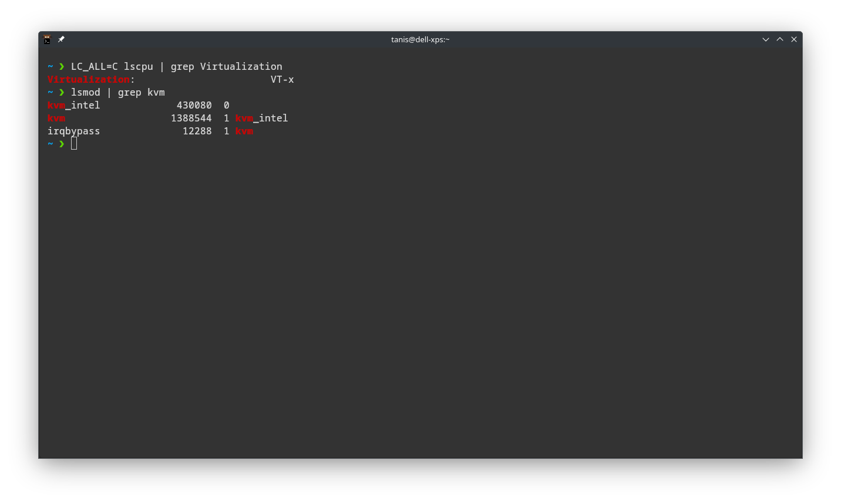841x504 pixels.
Task: Click the shade chevron-down button in the titlebar
Action: 765,39
